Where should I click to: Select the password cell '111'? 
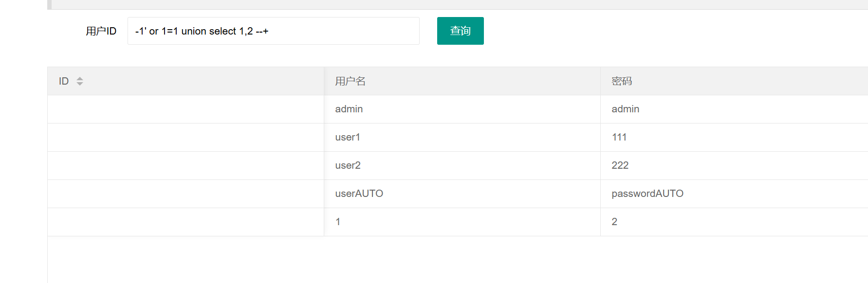734,138
